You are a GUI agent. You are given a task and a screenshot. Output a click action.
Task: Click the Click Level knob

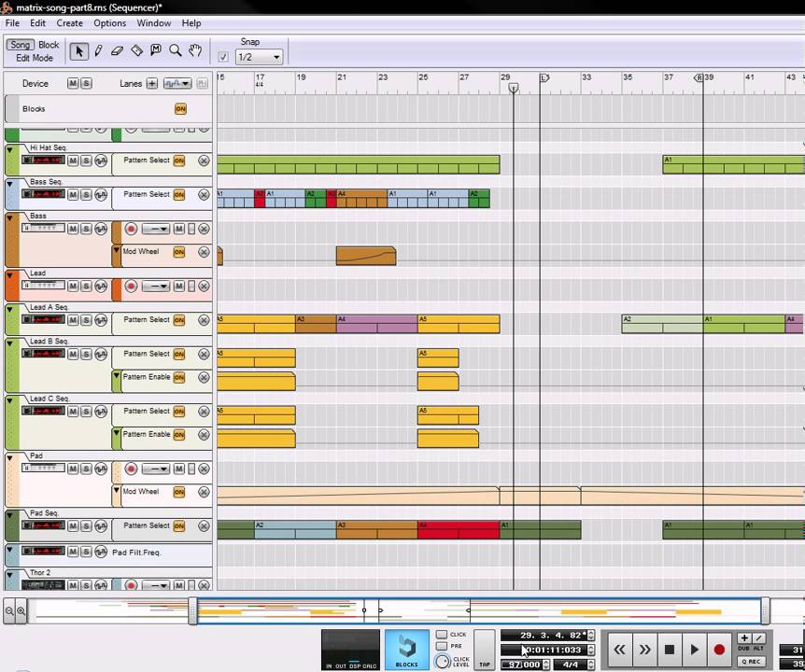pos(442,661)
